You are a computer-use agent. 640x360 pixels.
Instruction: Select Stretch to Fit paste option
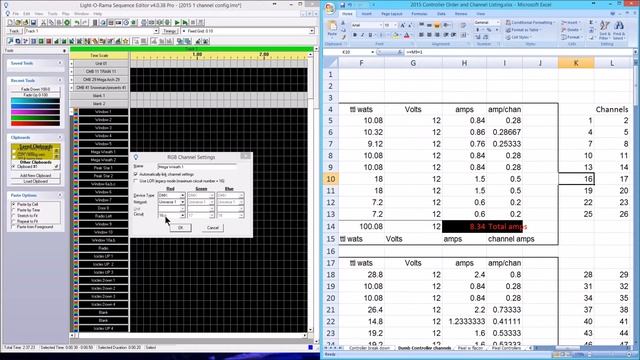(14, 216)
